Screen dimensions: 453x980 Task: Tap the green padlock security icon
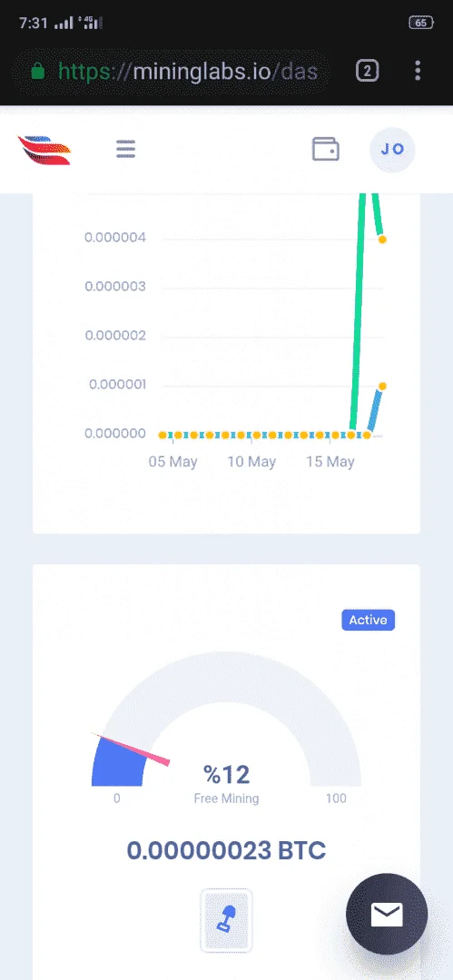pyautogui.click(x=38, y=72)
